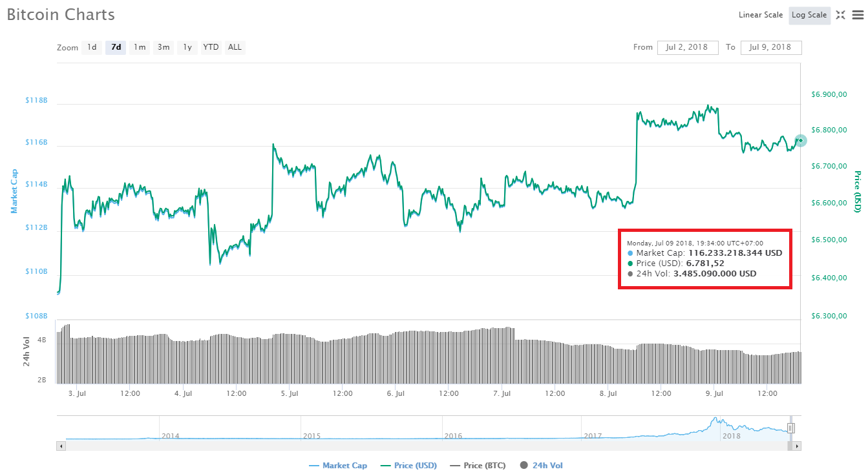Select the YTD zoom preset
868x476 pixels.
click(x=210, y=47)
